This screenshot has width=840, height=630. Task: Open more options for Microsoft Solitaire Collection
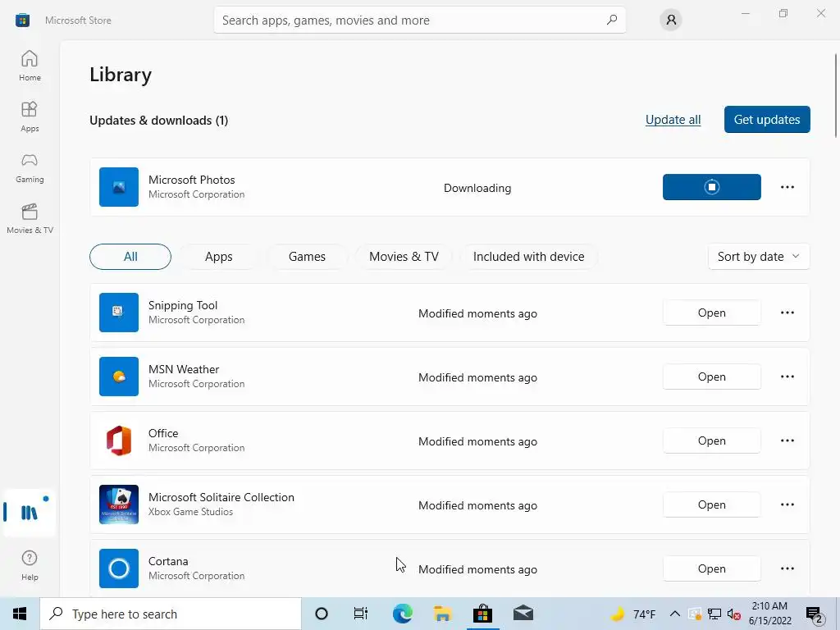787,504
